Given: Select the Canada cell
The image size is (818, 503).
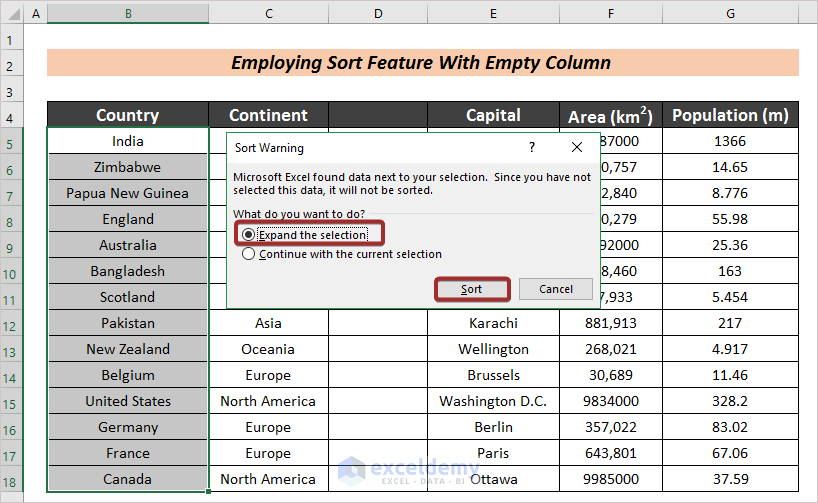Looking at the screenshot, I should pos(128,479).
